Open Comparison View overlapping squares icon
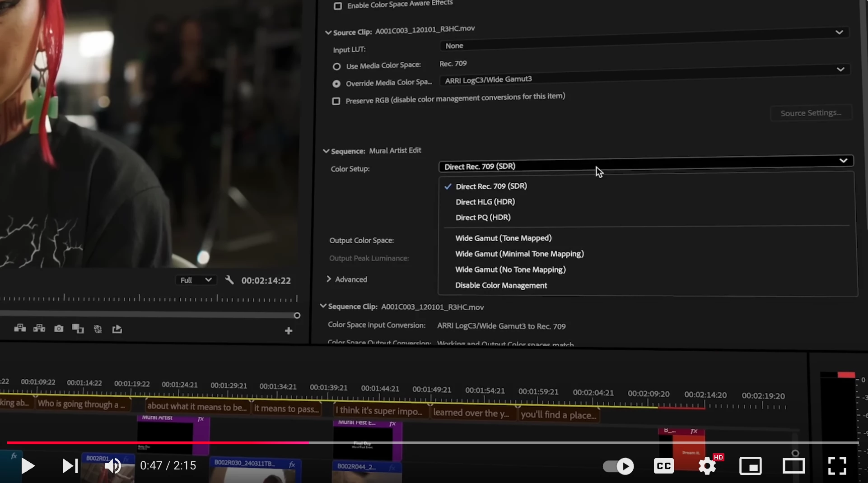Screen dimensions: 868x483 78,329
